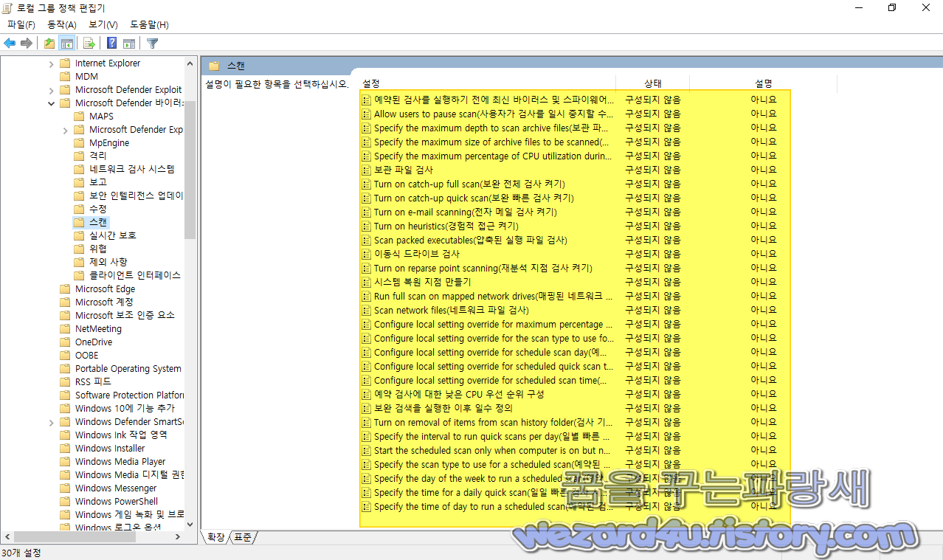
Task: Click tree horizontal scrollbar right arrow
Action: (178, 537)
